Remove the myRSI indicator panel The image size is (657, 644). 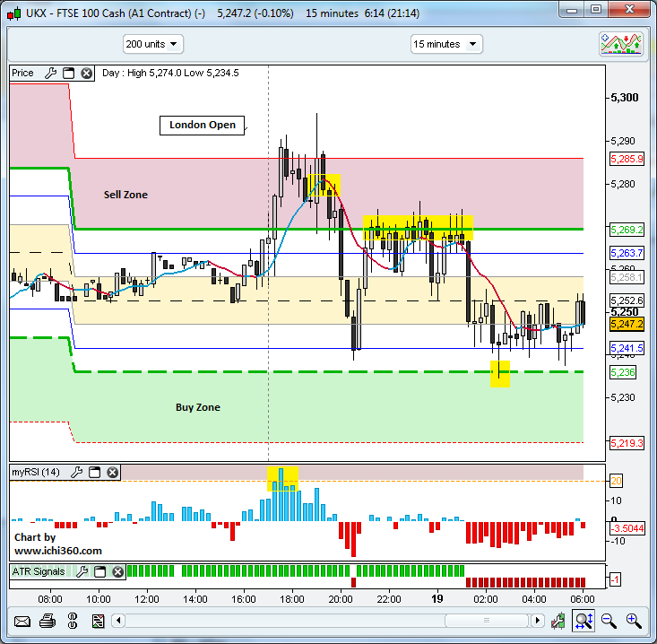point(112,472)
